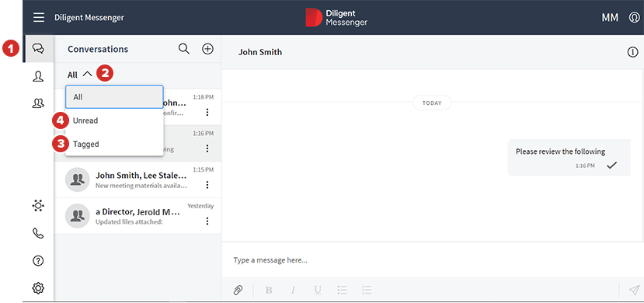Open John Smith conversation info icon

(x=633, y=52)
